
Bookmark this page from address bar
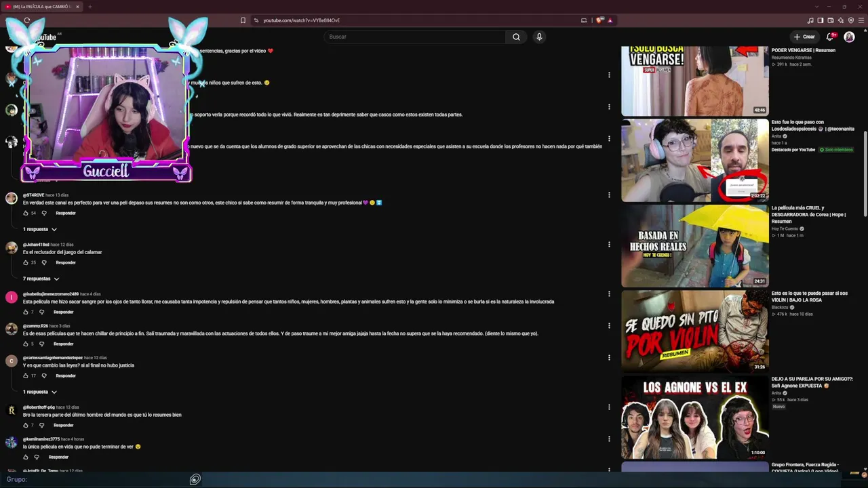(243, 20)
